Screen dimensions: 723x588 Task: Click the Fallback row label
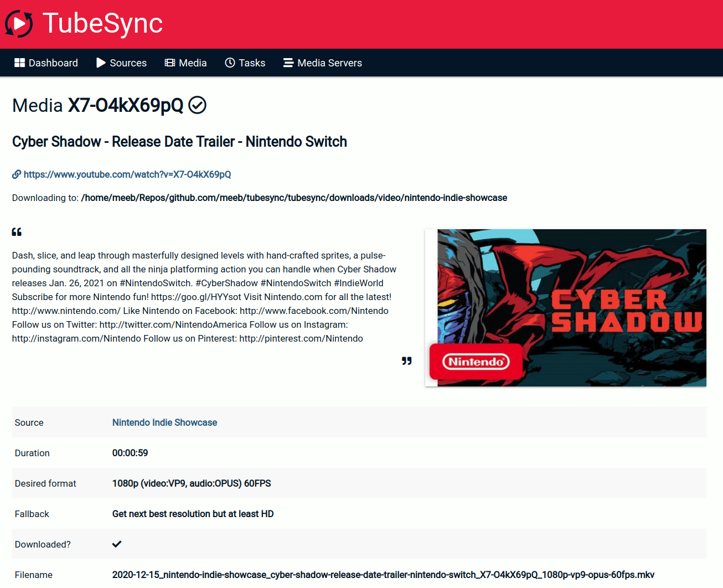(32, 514)
